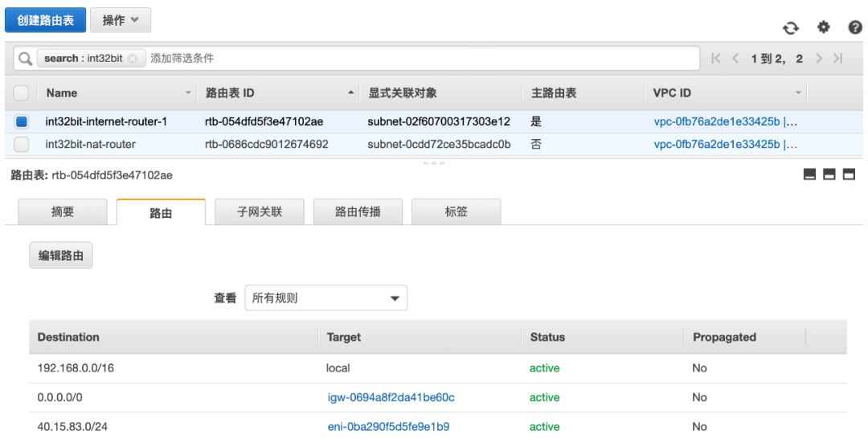This screenshot has height=443, width=868.
Task: Click the 192.168.0.0/16 destination
Action: coord(76,368)
